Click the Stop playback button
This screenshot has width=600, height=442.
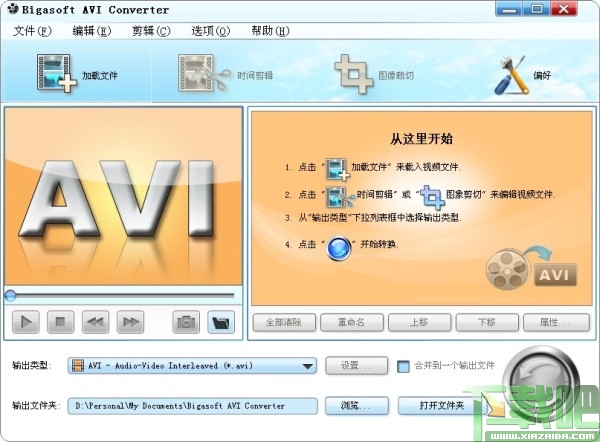point(60,322)
